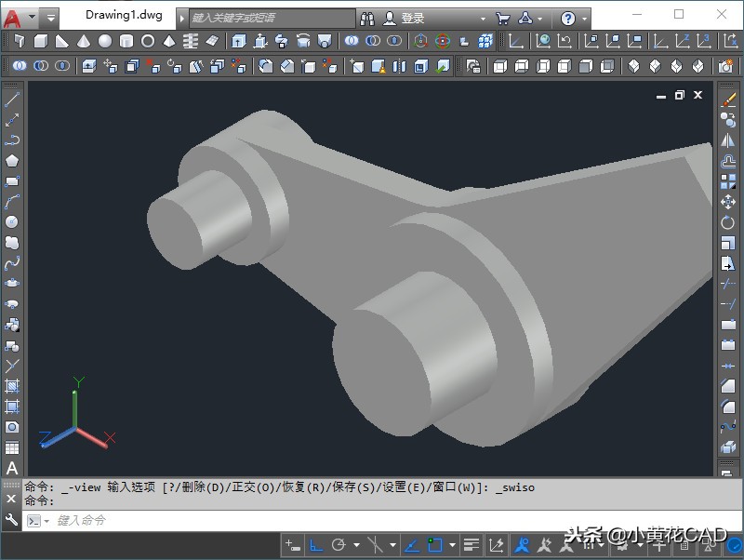744x560 pixels.
Task: Click the Check solid icon with green checkmark
Action: click(x=443, y=66)
